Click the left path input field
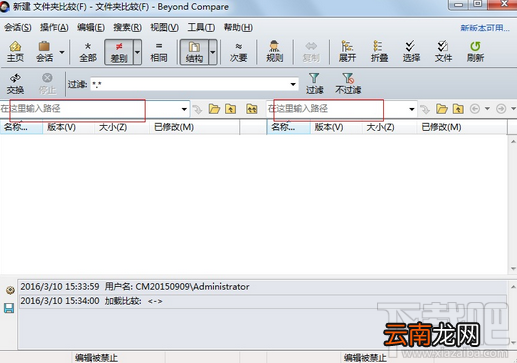Image resolution: width=517 pixels, height=363 pixels. click(x=89, y=109)
